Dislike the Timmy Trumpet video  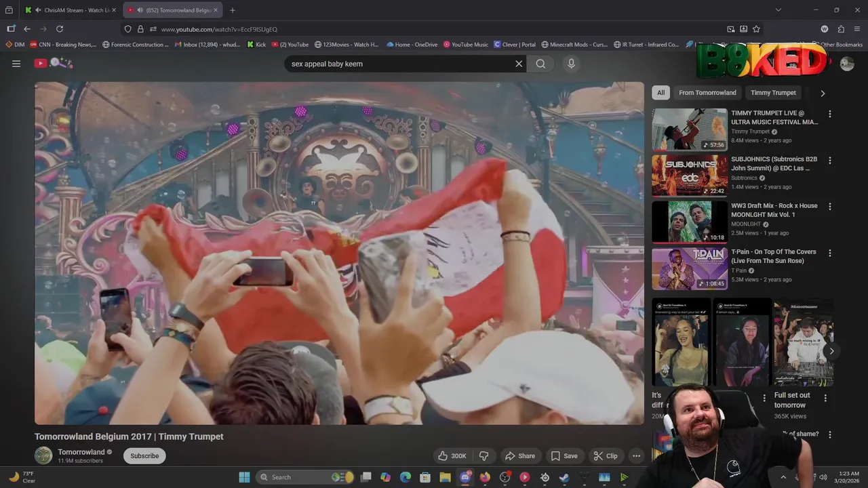click(x=484, y=456)
